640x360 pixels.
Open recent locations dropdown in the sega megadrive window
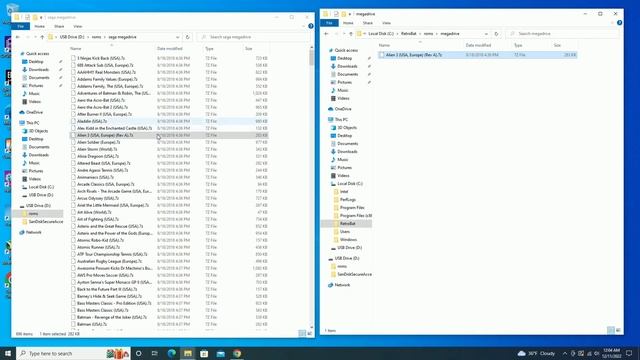pos(35,37)
